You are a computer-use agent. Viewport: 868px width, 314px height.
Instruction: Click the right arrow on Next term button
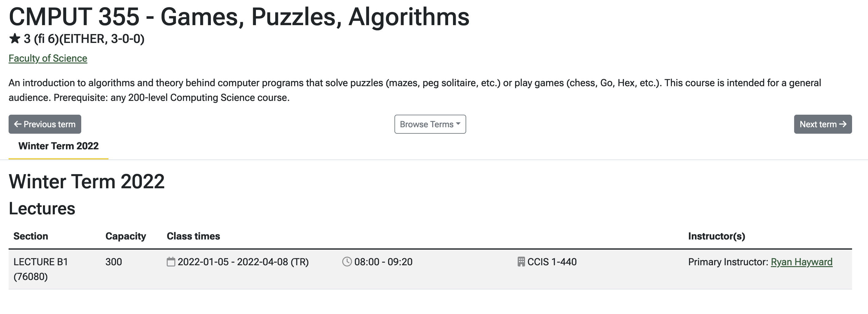click(x=842, y=124)
